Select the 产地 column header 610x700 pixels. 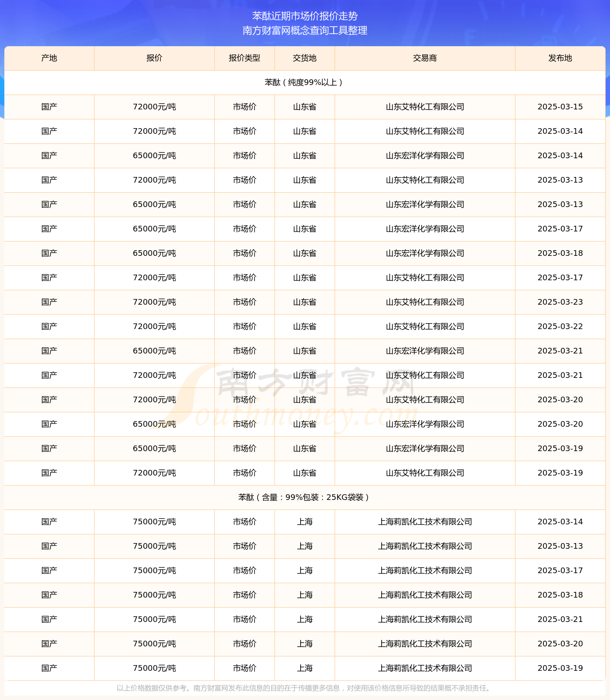[x=49, y=58]
